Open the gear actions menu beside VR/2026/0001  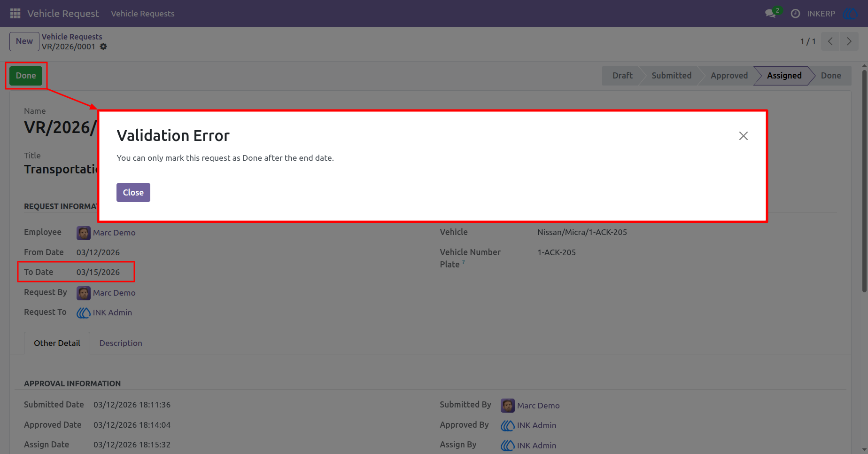[103, 47]
